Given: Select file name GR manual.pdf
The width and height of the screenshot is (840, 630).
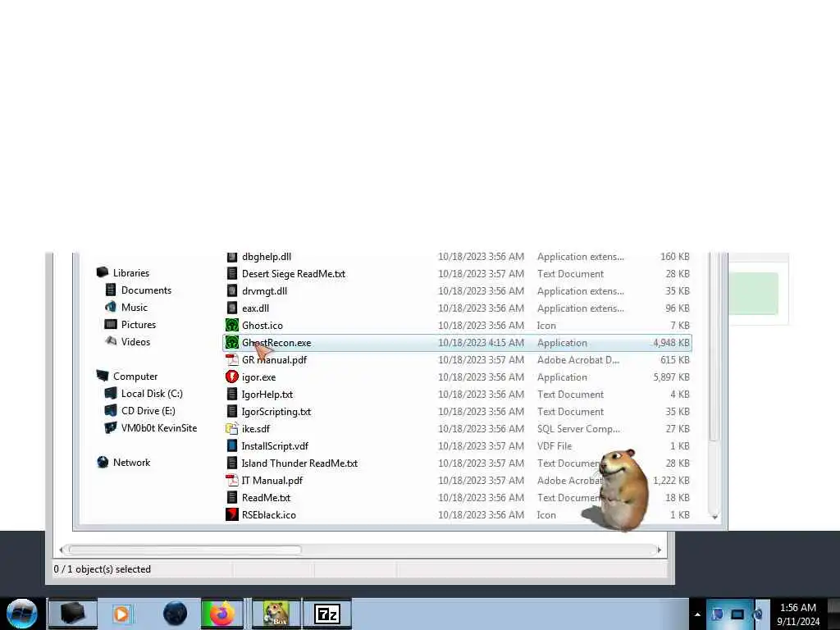Looking at the screenshot, I should tap(274, 359).
